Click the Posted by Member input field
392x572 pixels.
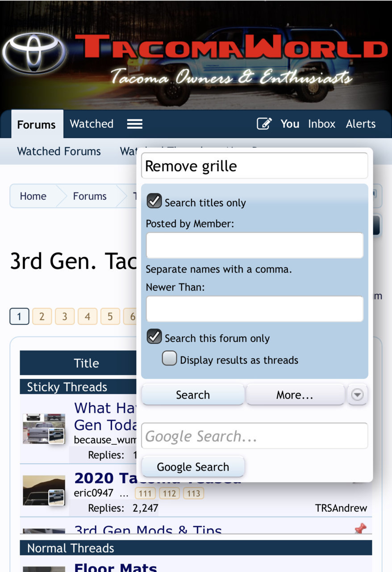254,245
